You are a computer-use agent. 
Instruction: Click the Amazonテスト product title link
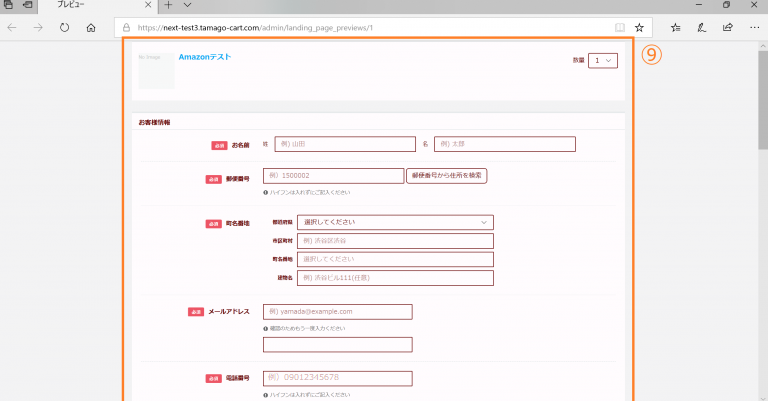coord(204,57)
